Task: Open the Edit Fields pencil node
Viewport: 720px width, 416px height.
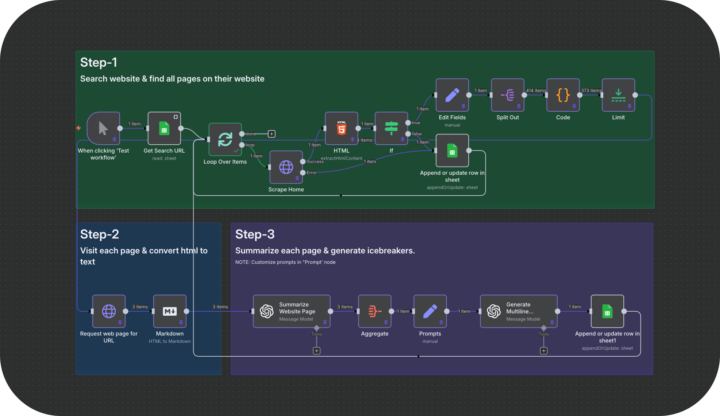Action: [452, 96]
